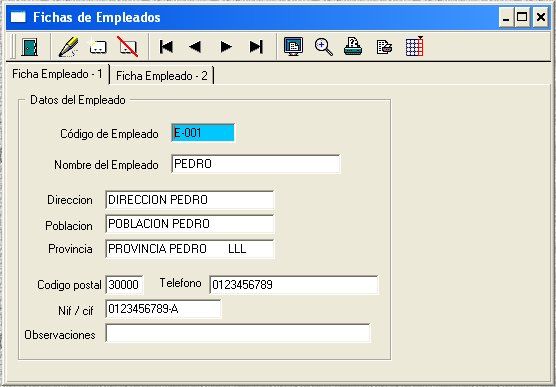Click the window system menu icon
The image size is (556, 387).
[18, 17]
